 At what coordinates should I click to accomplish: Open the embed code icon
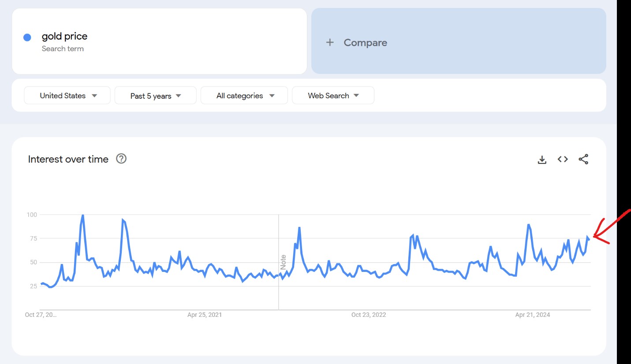[563, 160]
